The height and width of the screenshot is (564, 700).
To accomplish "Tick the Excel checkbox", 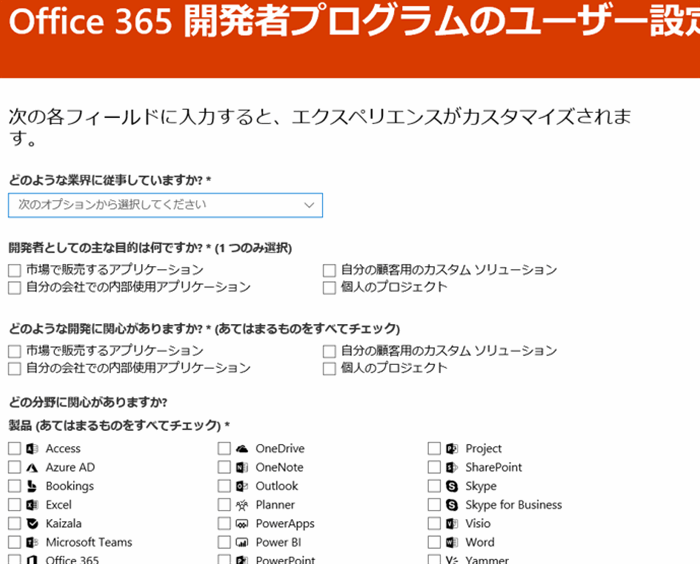I will click(14, 505).
